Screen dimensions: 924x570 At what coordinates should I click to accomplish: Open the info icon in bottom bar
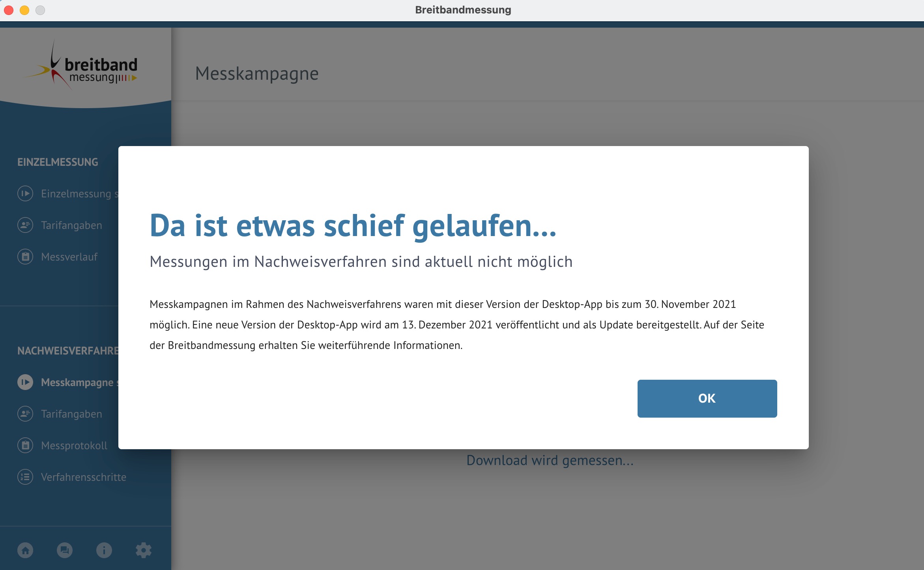tap(104, 550)
